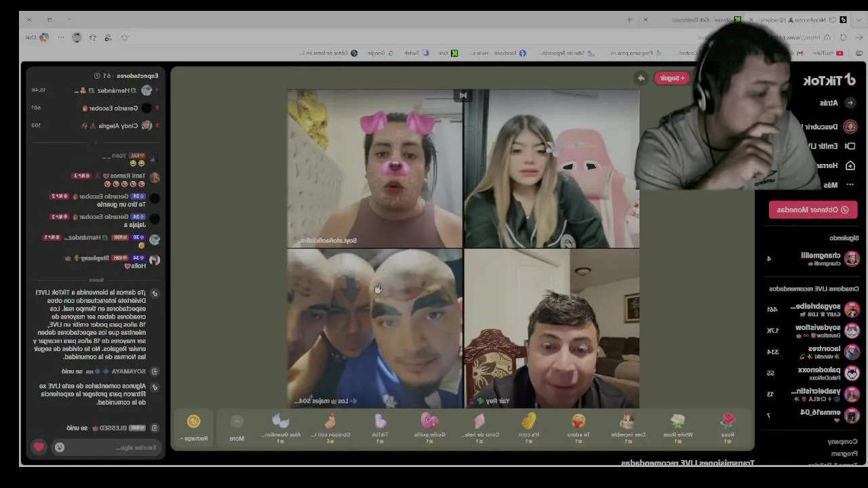The height and width of the screenshot is (488, 868).
Task: Open the Google bookmark
Action: pos(380,53)
